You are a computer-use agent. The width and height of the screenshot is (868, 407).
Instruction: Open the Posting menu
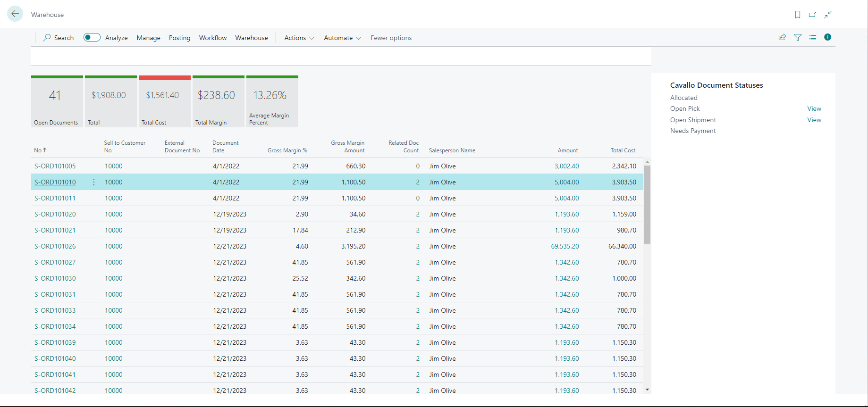(x=179, y=38)
